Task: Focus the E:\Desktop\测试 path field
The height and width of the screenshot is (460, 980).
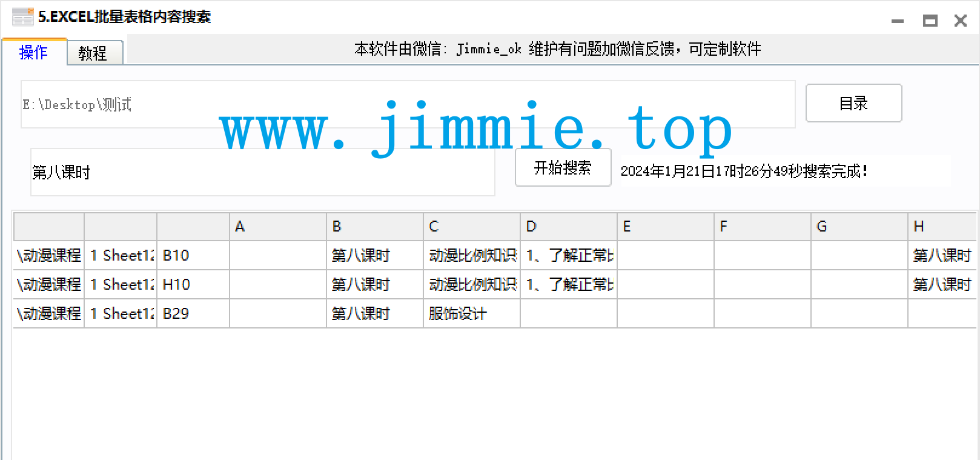Action: (x=408, y=104)
